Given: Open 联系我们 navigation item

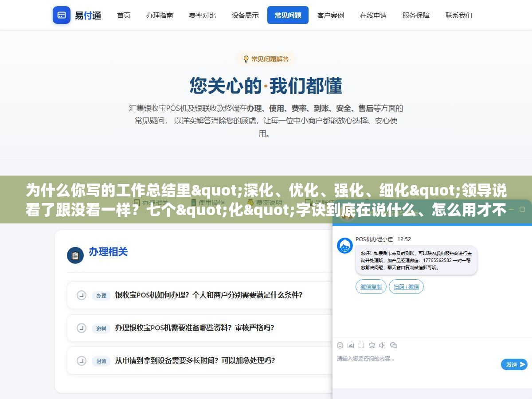Looking at the screenshot, I should pos(459,15).
